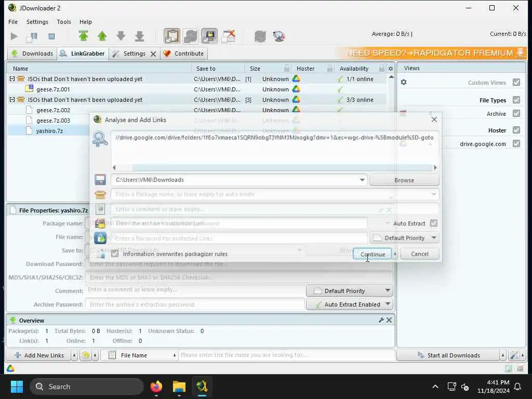Viewport: 532px width, 399px height.
Task: Click the bottom-right wrench tools icon
Action: [514, 355]
